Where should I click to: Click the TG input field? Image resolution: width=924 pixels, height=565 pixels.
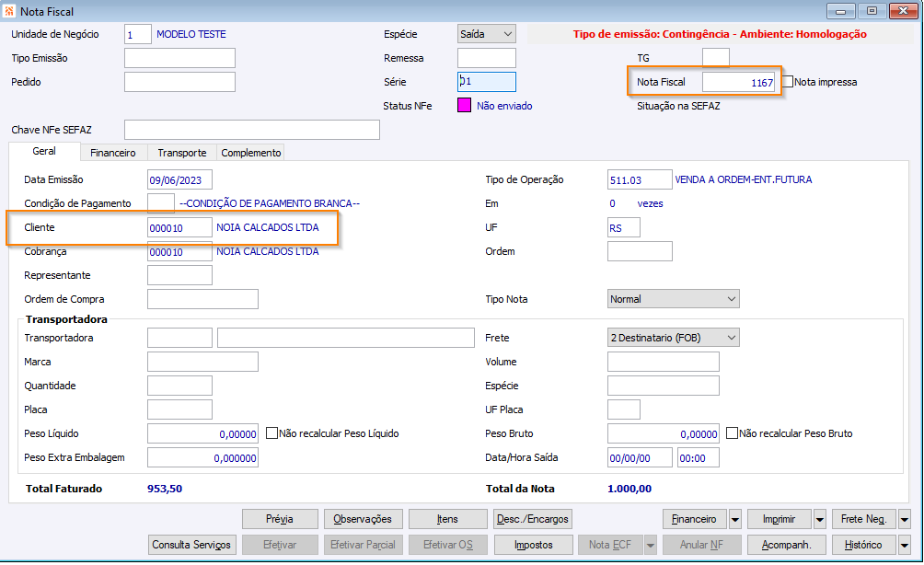716,58
